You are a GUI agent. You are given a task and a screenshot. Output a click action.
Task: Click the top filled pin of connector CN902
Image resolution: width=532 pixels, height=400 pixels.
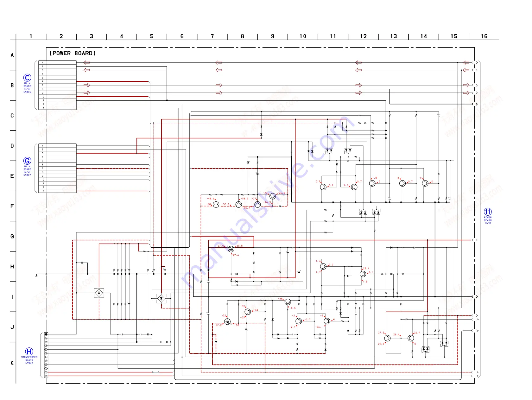[46, 334]
